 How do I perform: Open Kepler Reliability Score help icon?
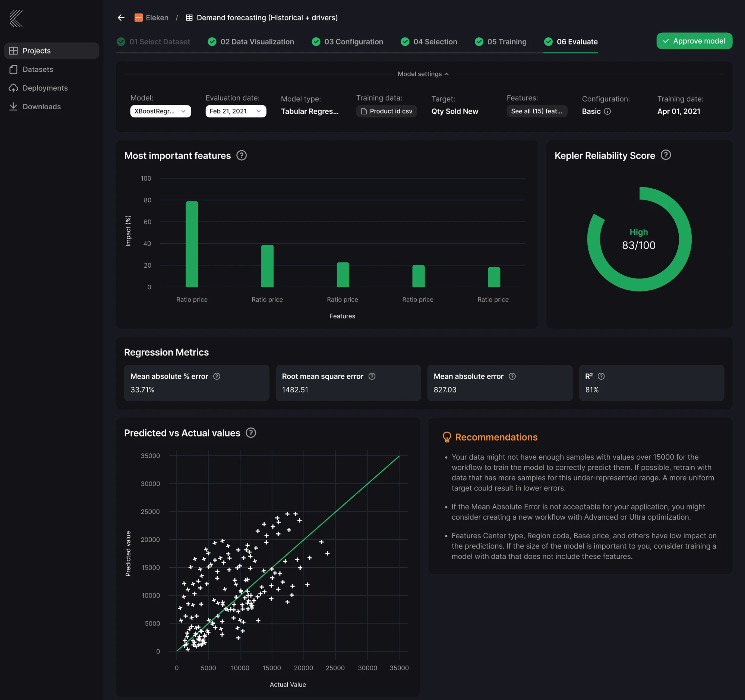[666, 155]
